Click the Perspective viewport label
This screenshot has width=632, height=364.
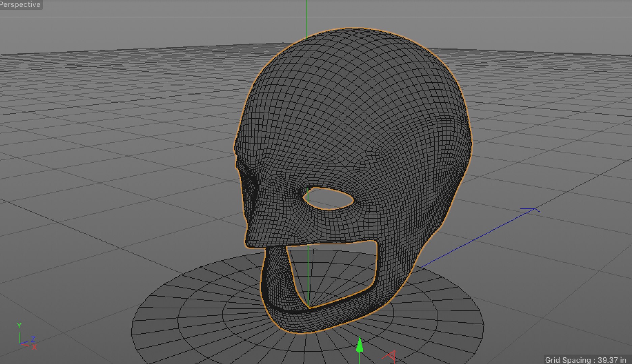point(20,5)
